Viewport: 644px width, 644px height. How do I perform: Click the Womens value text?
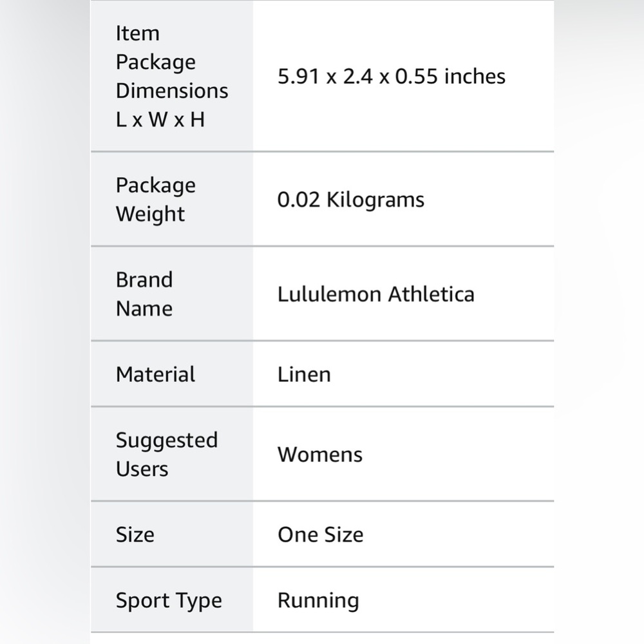click(320, 454)
